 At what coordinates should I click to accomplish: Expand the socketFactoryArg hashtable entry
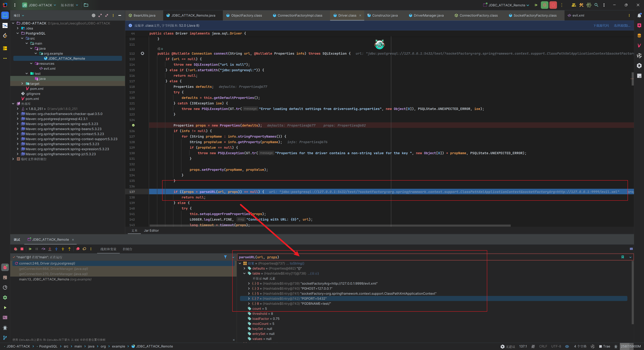click(x=249, y=283)
